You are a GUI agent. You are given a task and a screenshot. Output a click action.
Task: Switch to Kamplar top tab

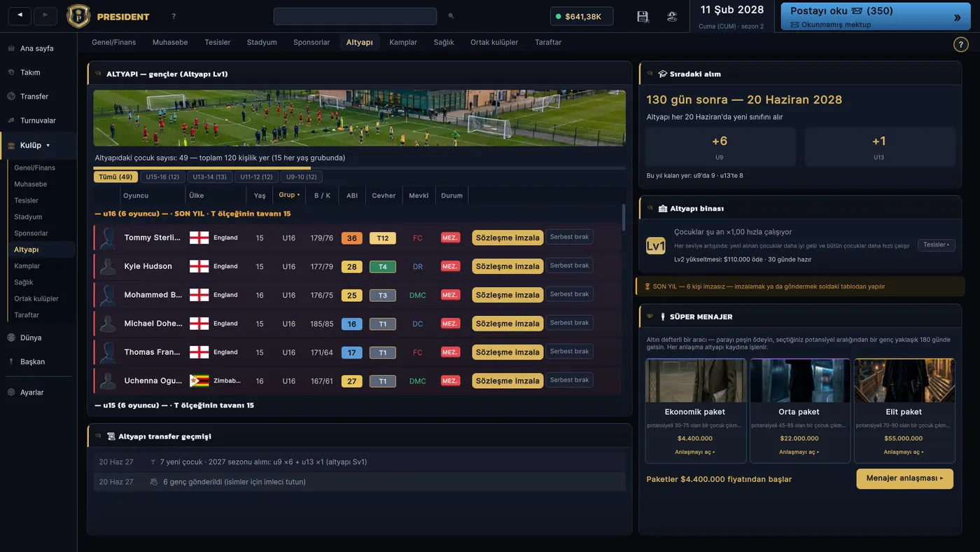point(403,42)
